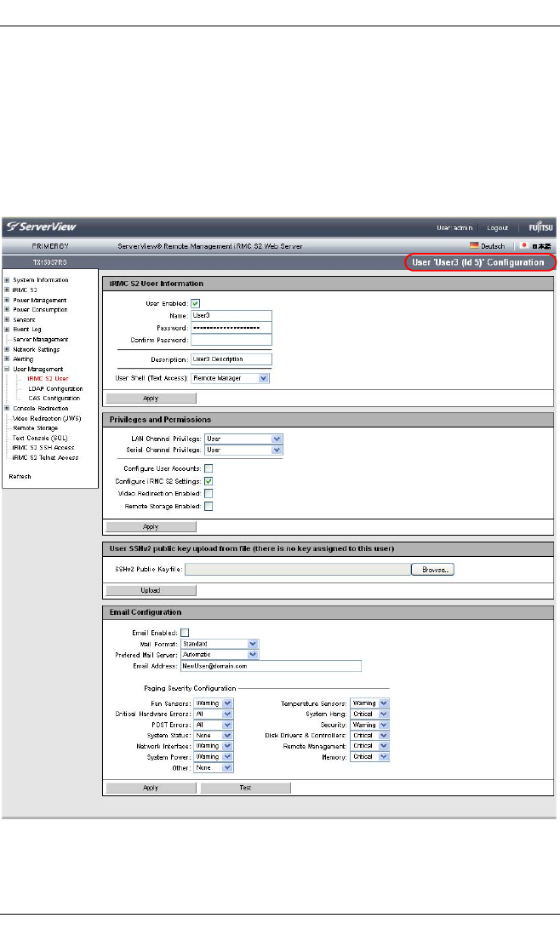Open Disk Drivers & Controllers dropdown
Viewport: 560px width, 941px height.
[x=370, y=736]
